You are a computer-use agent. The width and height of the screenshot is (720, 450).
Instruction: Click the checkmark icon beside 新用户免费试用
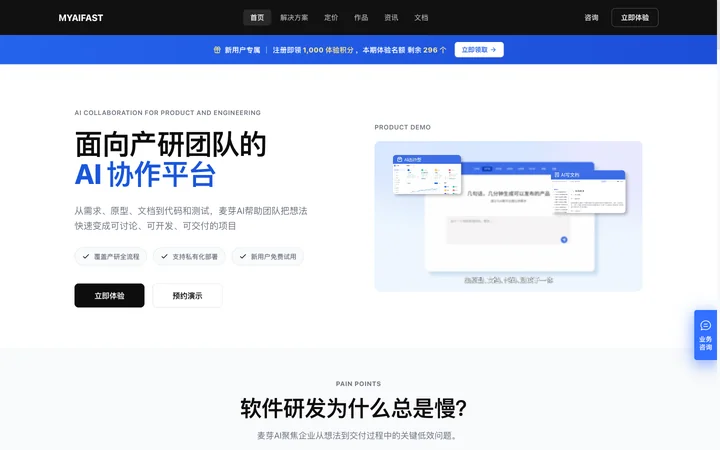(243, 256)
